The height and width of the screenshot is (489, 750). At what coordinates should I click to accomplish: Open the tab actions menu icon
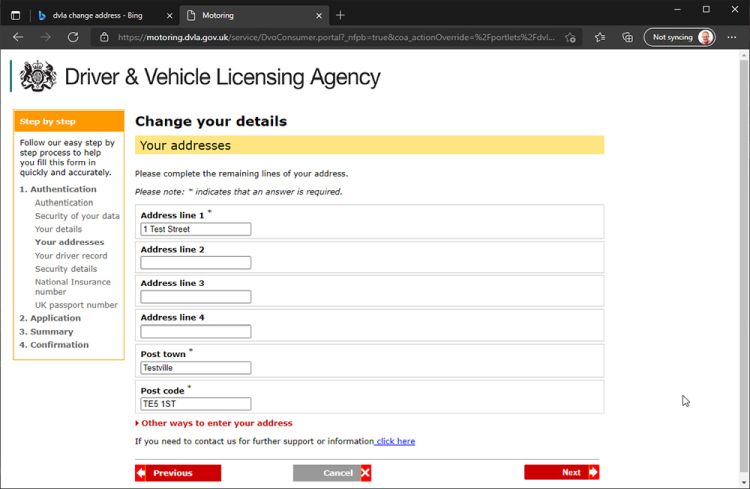(15, 15)
